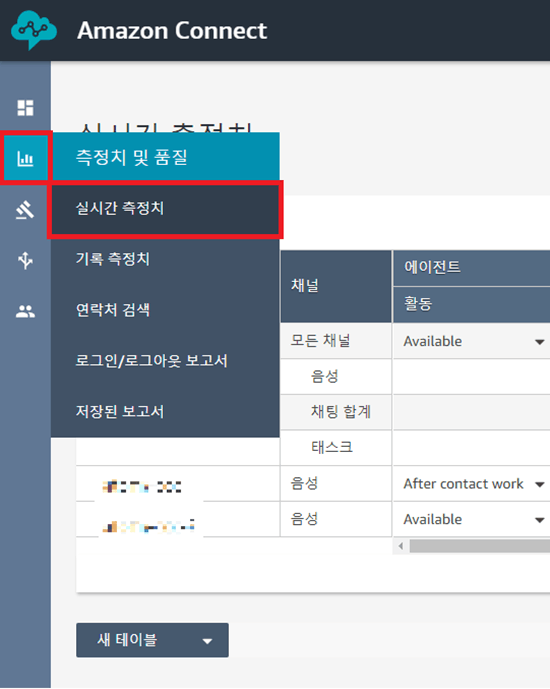Screen dimensions: 550x689
Task: Open the Routing icon in sidebar
Action: click(25, 210)
